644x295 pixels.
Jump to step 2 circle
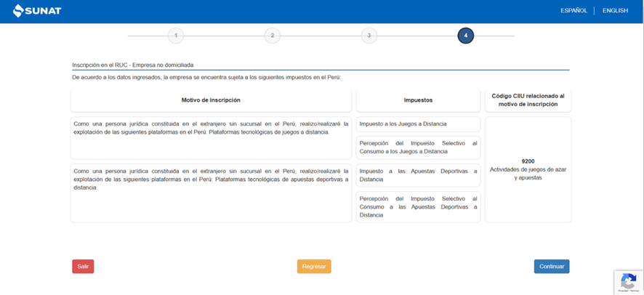click(272, 36)
